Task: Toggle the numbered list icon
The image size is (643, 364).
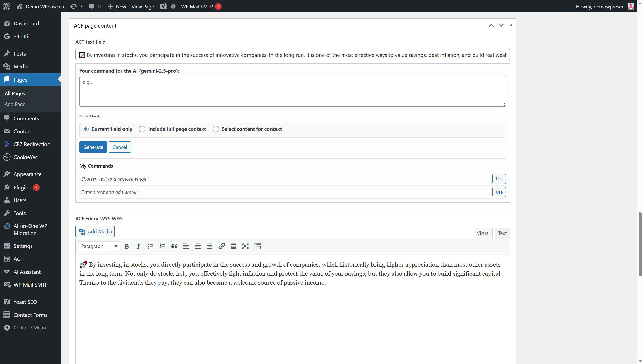Action: [162, 246]
